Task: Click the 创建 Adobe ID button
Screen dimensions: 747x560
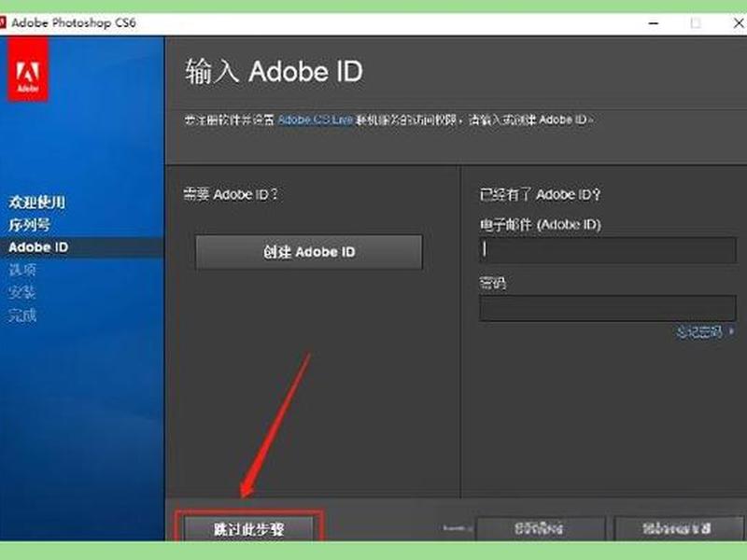Action: click(309, 252)
